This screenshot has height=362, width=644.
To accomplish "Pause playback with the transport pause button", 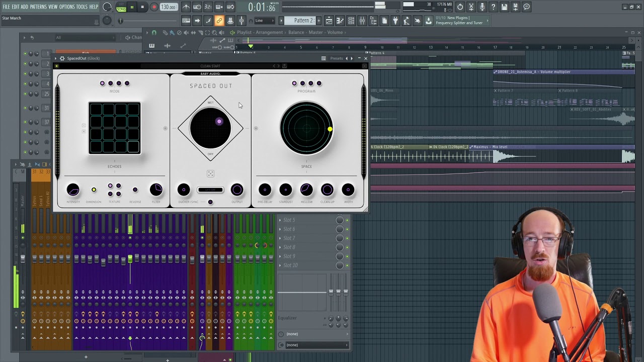I will point(132,7).
